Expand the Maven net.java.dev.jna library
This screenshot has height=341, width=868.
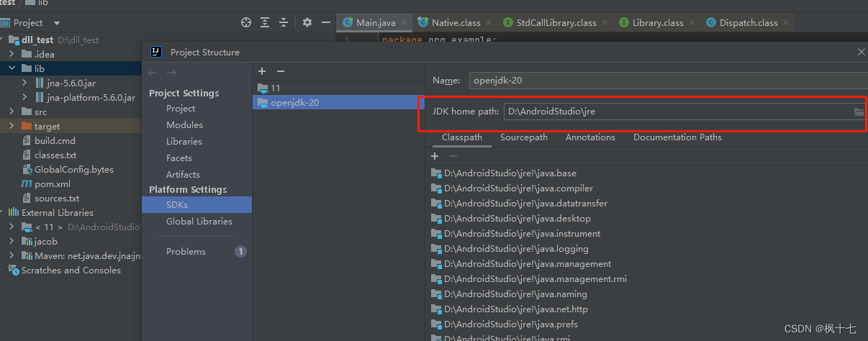(12, 255)
